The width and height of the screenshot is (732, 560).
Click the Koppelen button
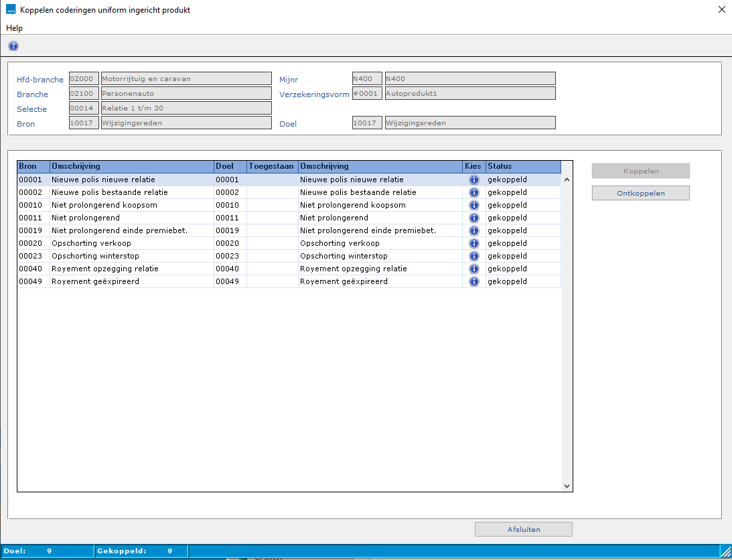pyautogui.click(x=640, y=171)
